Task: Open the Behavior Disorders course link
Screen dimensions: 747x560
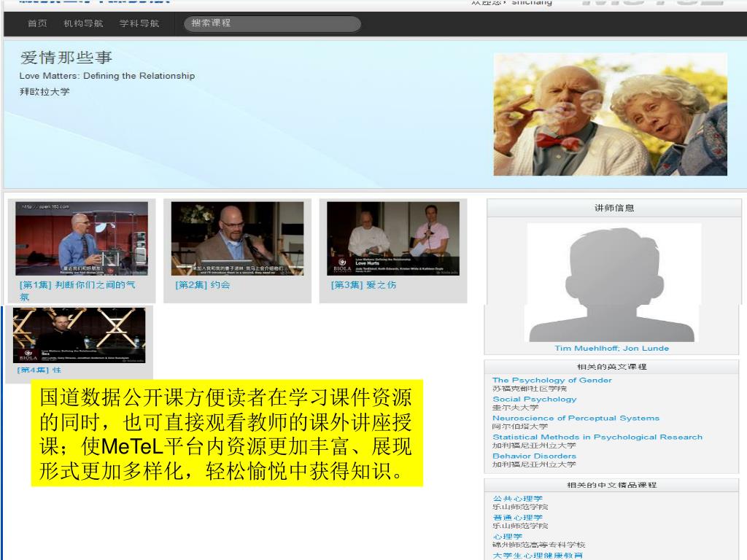Action: pyautogui.click(x=535, y=456)
